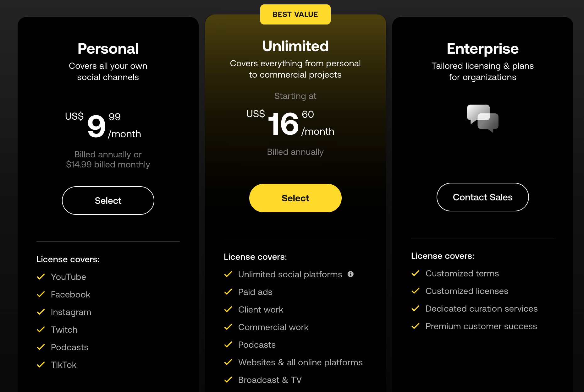Click the checkmark next to Customized terms
Viewport: 584px width, 392px height.
pos(416,273)
